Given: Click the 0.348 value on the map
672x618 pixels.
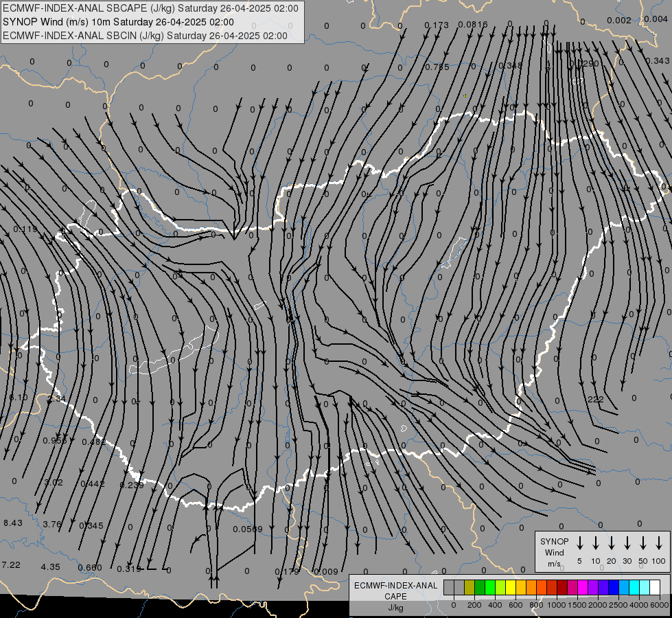Looking at the screenshot, I should click(511, 66).
